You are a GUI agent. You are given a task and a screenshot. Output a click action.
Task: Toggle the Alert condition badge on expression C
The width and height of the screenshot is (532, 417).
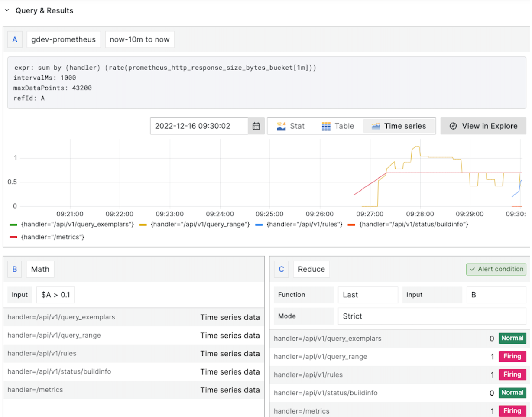(x=496, y=269)
